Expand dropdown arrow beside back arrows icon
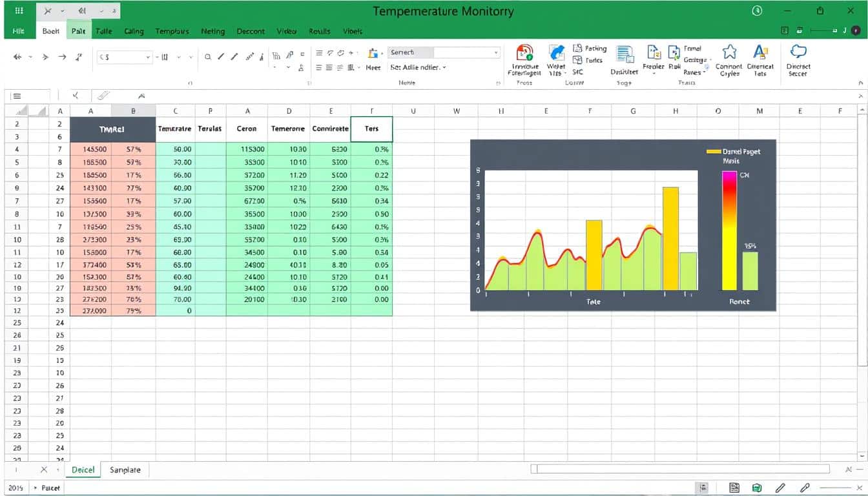Image resolution: width=868 pixels, height=496 pixels. point(30,57)
